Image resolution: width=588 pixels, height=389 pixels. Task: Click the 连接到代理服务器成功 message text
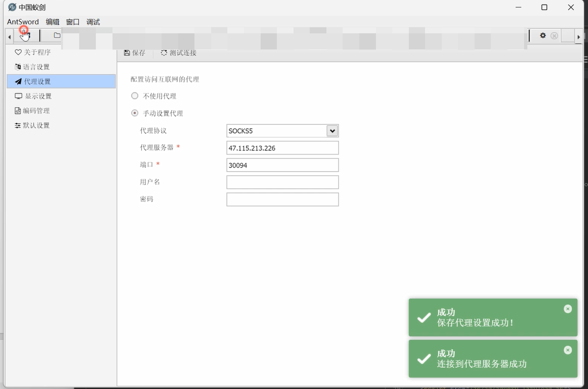[x=482, y=364]
